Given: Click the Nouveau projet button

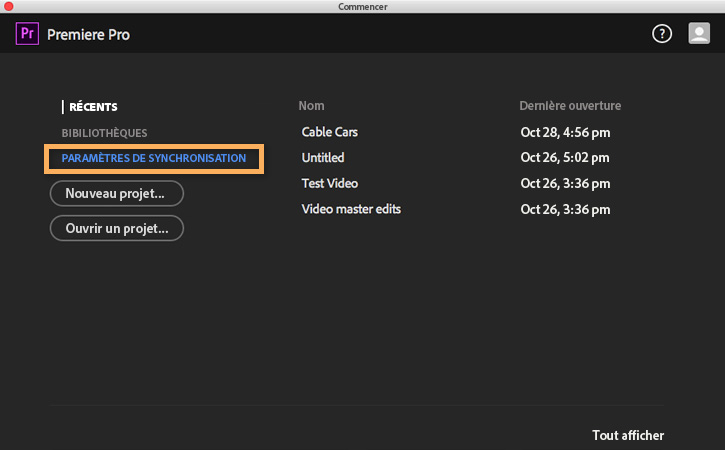Looking at the screenshot, I should click(x=117, y=193).
